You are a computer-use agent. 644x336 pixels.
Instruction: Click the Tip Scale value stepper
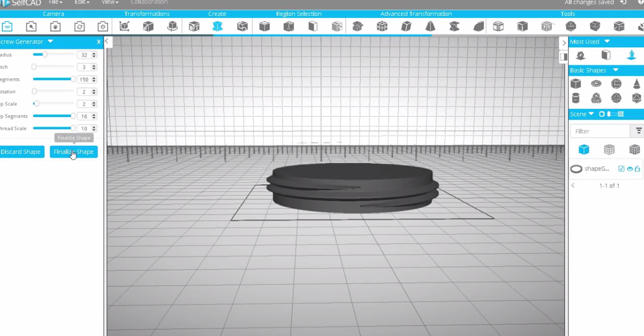(94, 104)
